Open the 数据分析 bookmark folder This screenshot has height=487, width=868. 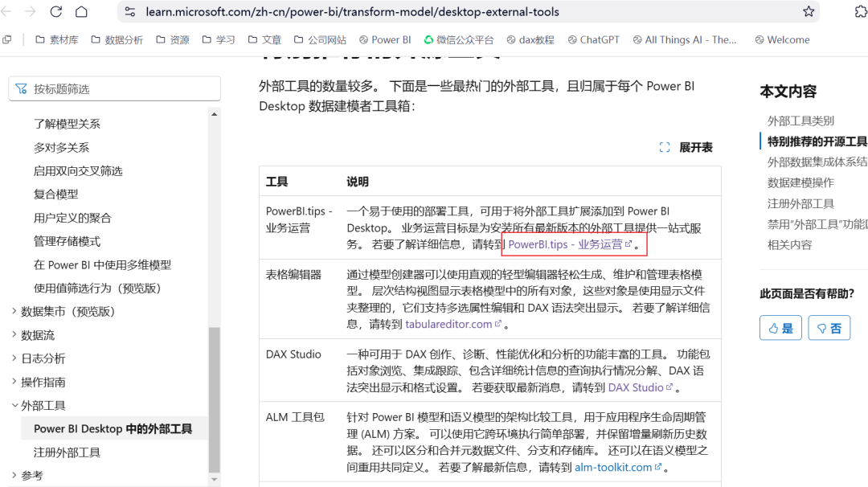point(117,40)
